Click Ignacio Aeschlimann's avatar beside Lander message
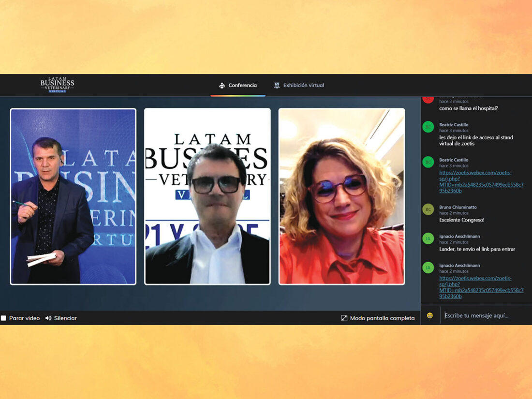The height and width of the screenshot is (399, 532). pyautogui.click(x=428, y=238)
